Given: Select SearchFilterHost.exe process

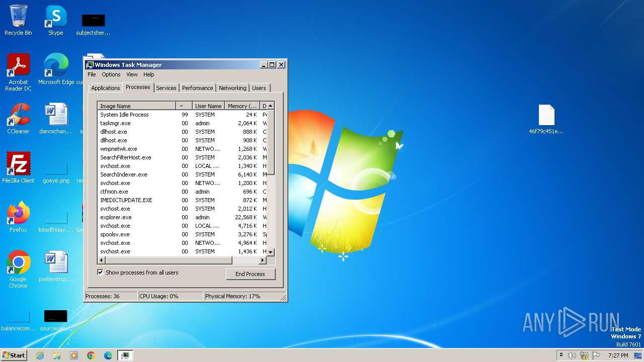Looking at the screenshot, I should (x=182, y=157).
